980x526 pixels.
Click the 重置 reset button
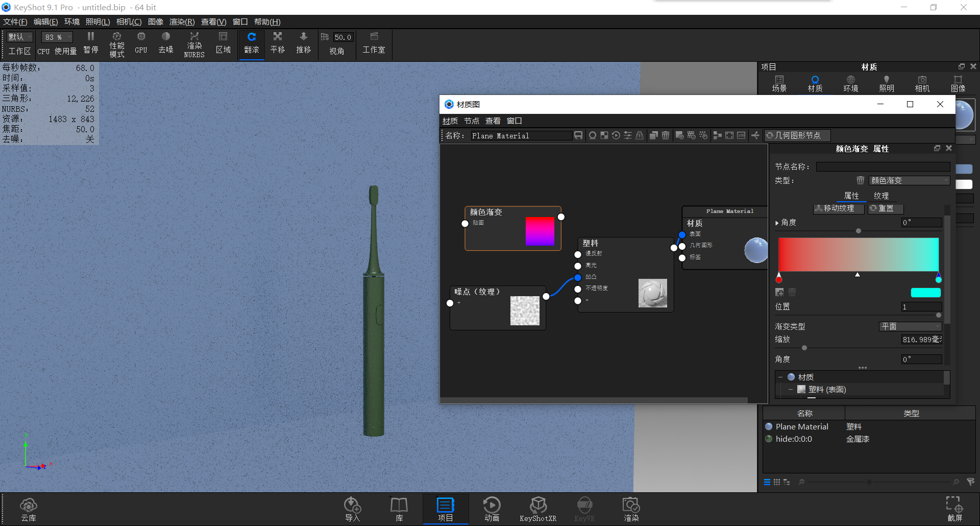click(885, 208)
